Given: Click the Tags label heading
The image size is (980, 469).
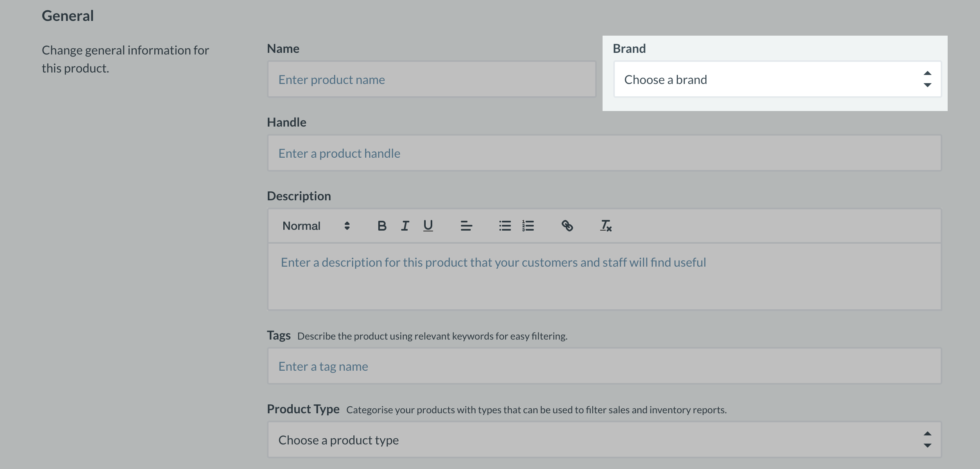Looking at the screenshot, I should point(278,335).
